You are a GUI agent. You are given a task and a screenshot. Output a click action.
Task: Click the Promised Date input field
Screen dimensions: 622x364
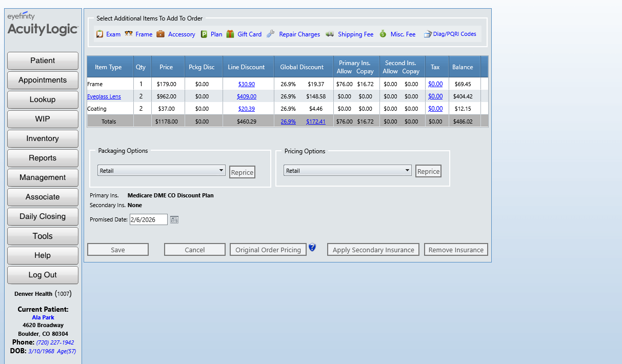pos(148,220)
